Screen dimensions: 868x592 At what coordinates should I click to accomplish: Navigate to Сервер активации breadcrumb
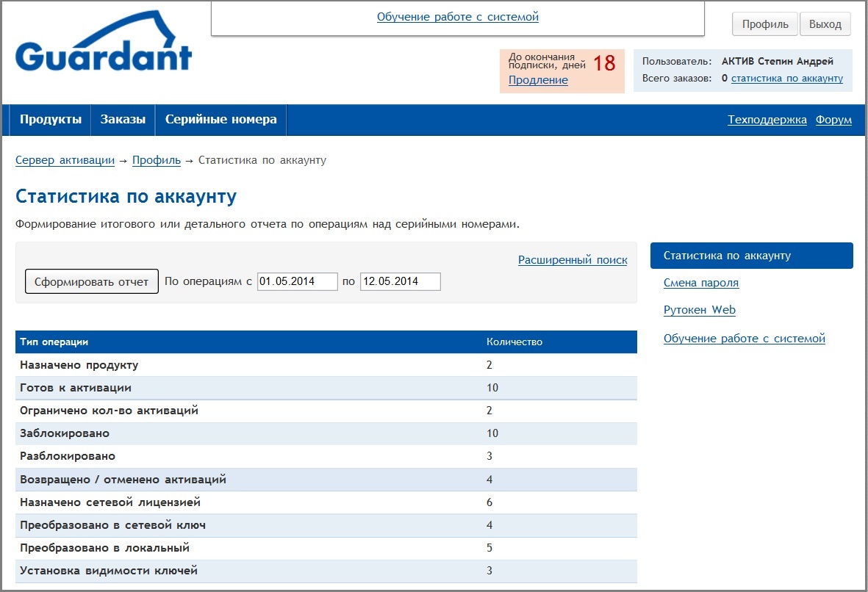[65, 160]
